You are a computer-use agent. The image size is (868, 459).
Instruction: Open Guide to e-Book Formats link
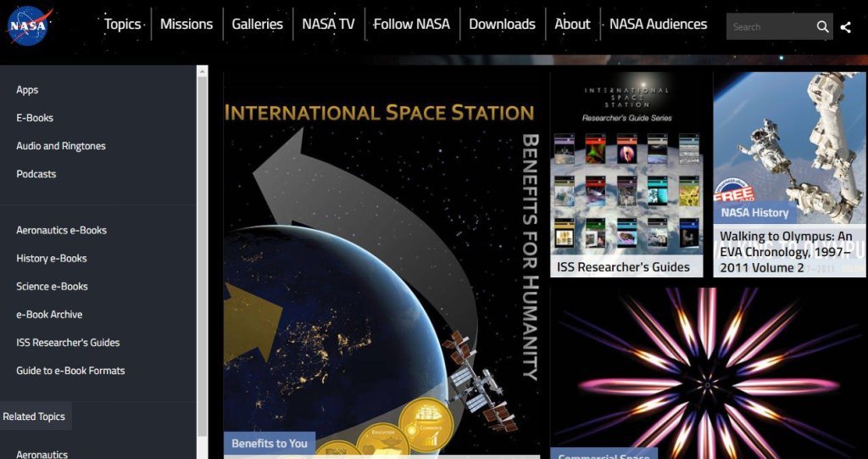click(70, 370)
